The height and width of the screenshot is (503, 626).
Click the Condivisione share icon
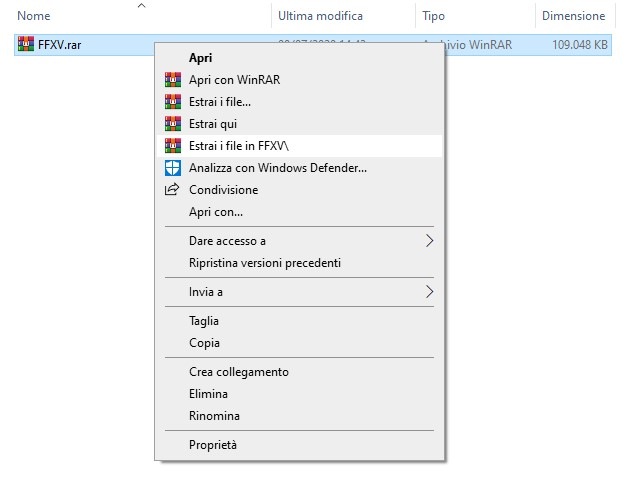click(x=172, y=189)
